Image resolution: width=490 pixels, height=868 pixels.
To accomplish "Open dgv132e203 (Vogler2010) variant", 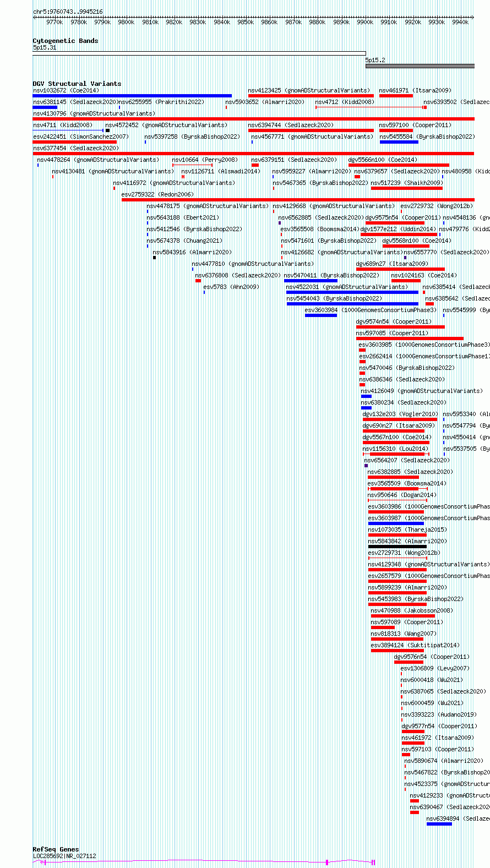I will pos(400,414).
